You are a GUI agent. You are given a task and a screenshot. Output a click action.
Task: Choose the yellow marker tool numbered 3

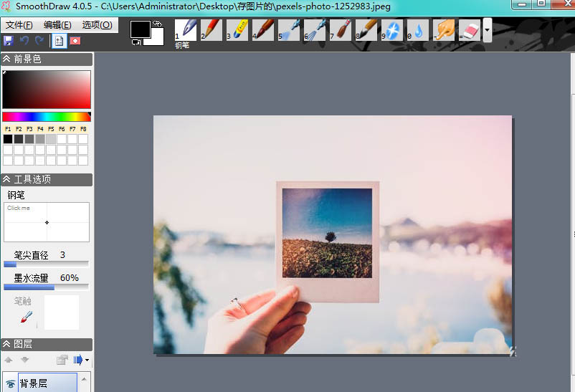pos(237,29)
